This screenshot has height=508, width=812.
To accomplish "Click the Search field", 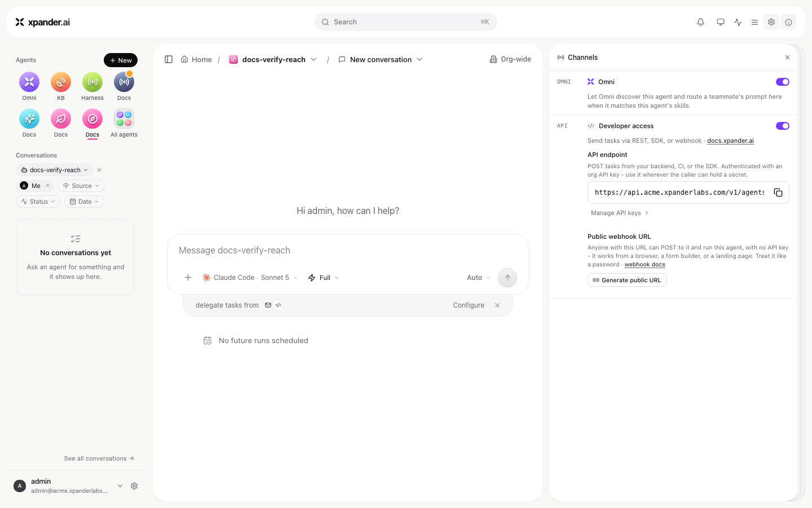I will 406,22.
